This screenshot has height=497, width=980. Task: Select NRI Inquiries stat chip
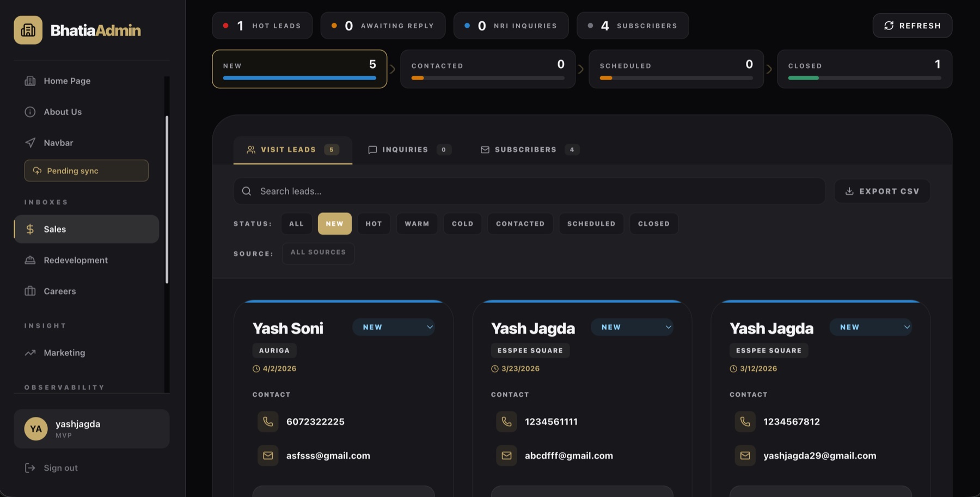pyautogui.click(x=511, y=26)
